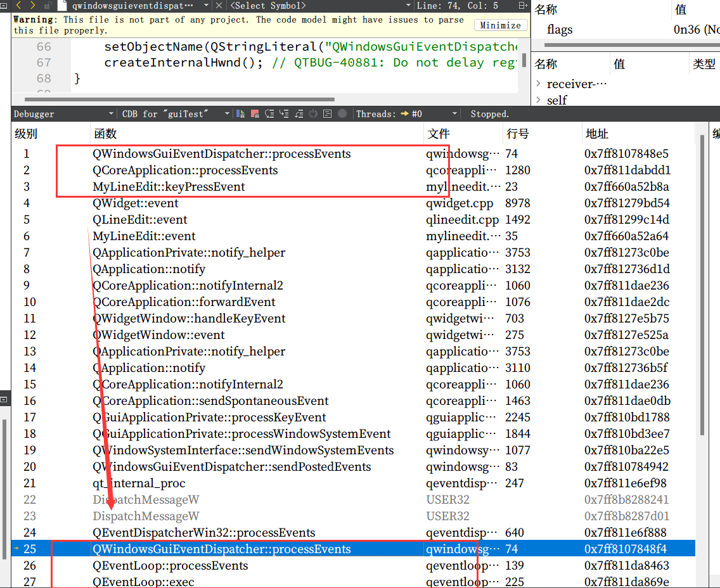Click address 0x7ff660a52b8a in stack view
This screenshot has width=720, height=588.
pos(626,187)
